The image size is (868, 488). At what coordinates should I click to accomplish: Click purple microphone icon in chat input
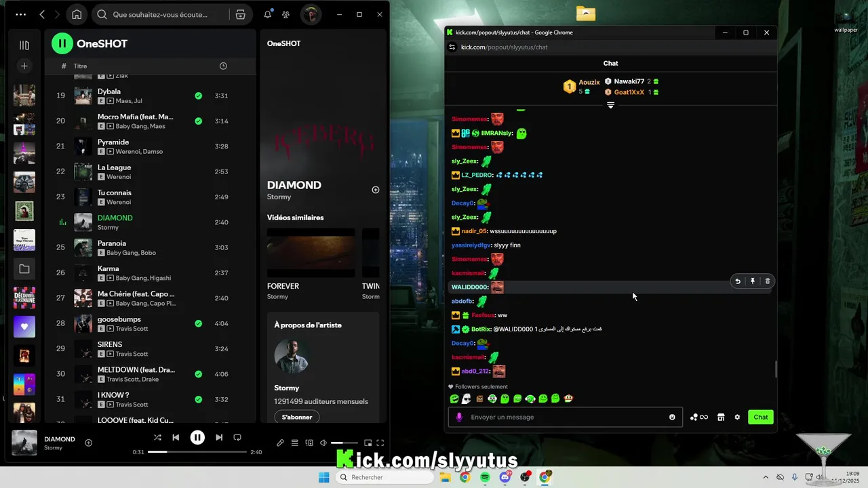(x=459, y=417)
